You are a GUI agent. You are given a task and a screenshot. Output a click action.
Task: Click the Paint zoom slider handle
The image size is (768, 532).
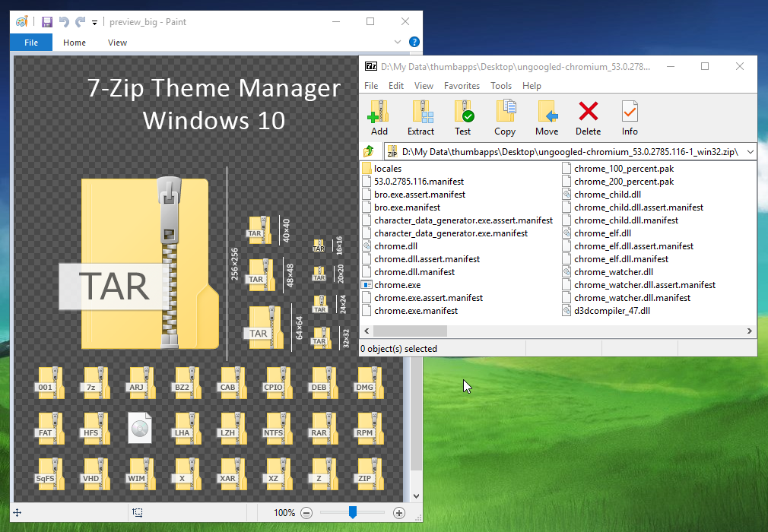[x=352, y=513]
